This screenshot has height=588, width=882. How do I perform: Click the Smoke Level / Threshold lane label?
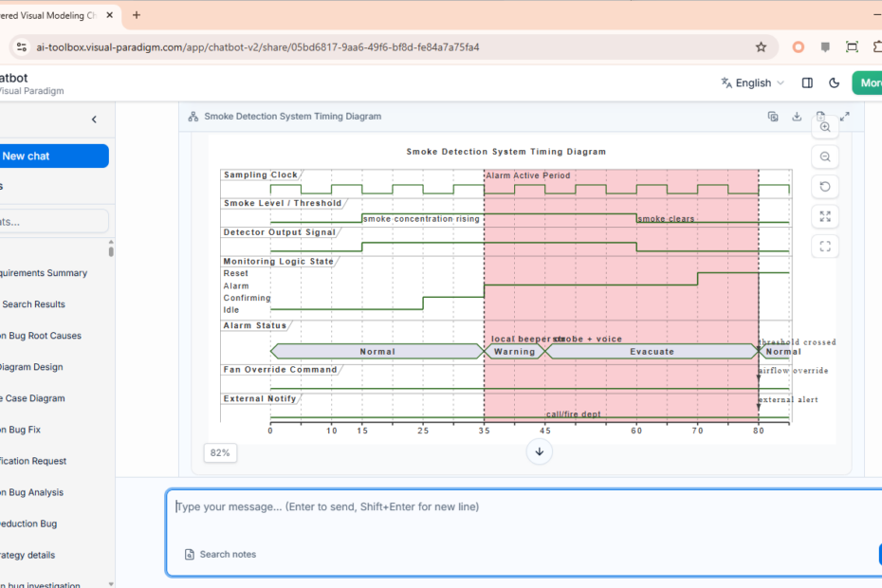[283, 203]
